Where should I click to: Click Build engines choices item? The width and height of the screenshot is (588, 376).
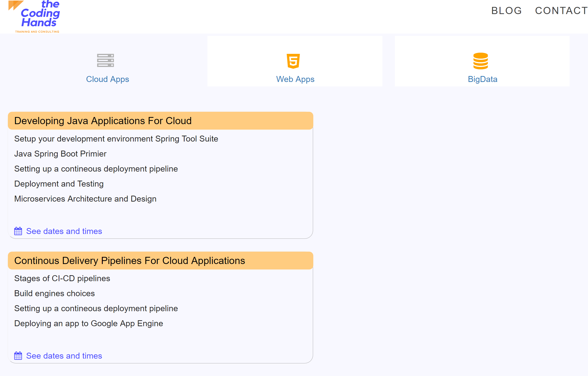click(x=54, y=293)
